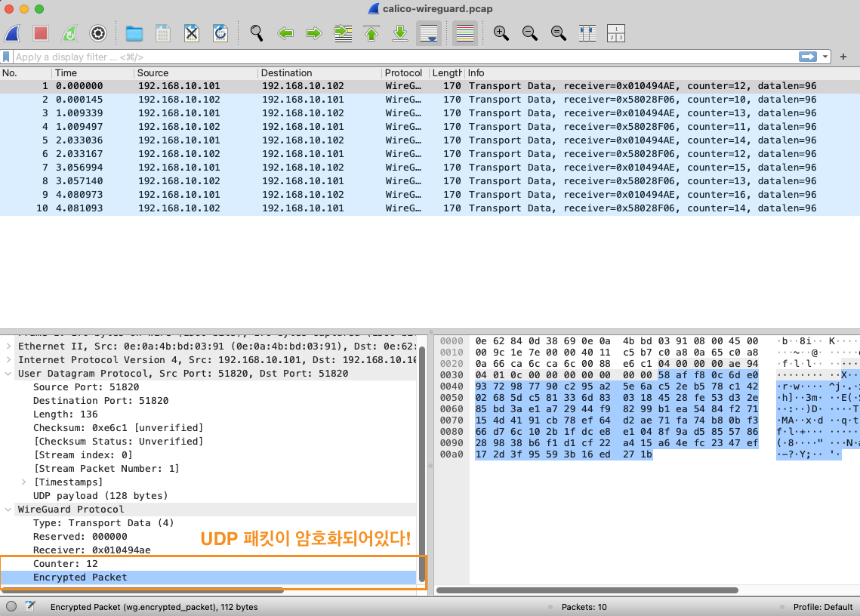This screenshot has width=860, height=616.
Task: Reload this capture file
Action: click(x=220, y=33)
